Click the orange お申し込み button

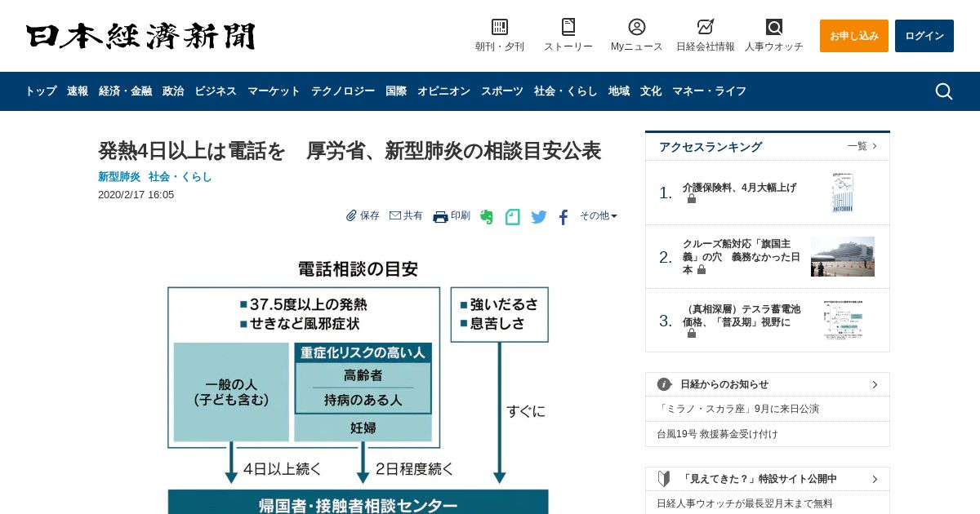854,36
